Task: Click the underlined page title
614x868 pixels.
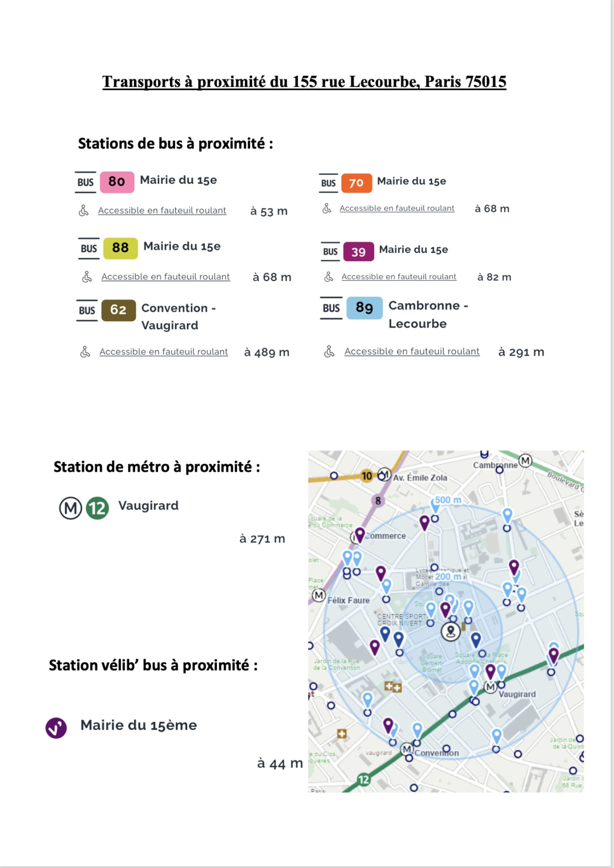Action: click(x=304, y=82)
